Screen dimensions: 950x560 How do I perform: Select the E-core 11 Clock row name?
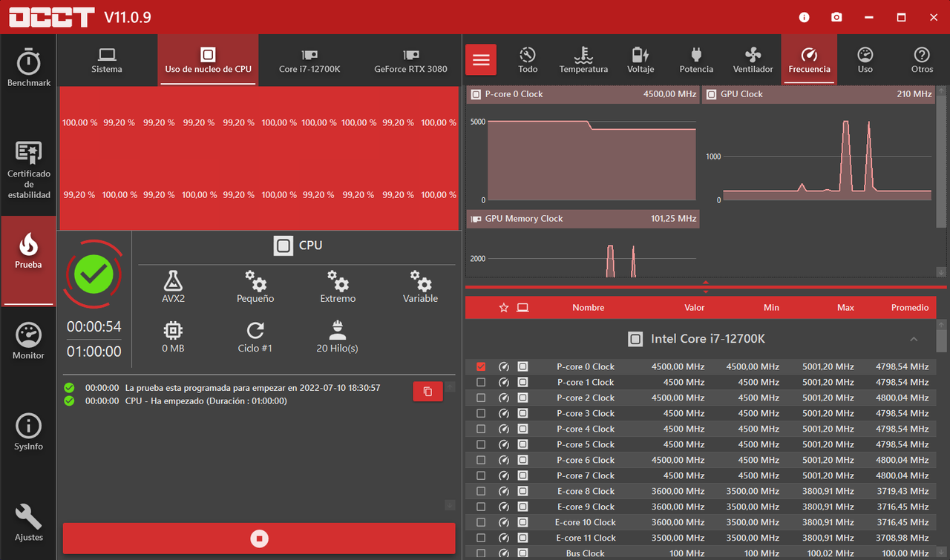(586, 538)
